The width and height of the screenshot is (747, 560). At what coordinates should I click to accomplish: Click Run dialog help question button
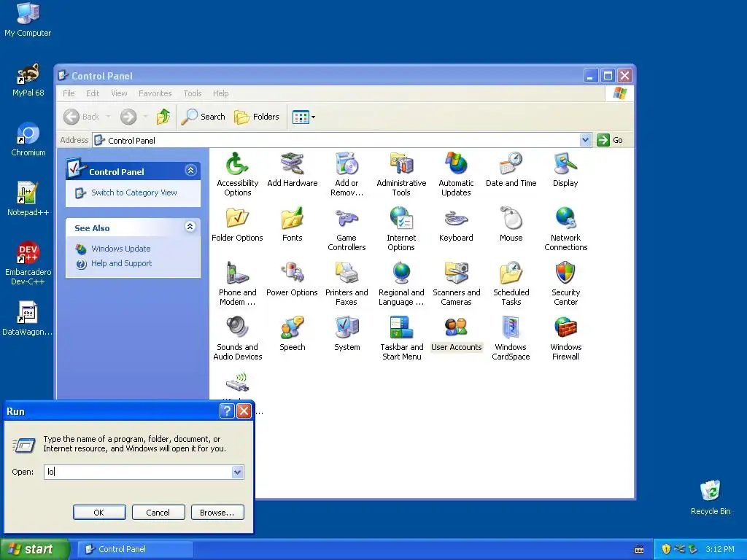pyautogui.click(x=227, y=411)
